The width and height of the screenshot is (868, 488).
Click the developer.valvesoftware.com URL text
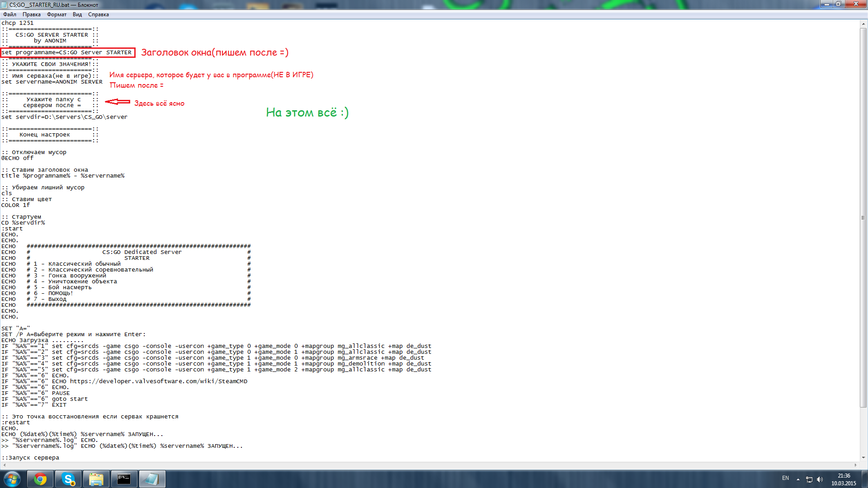[159, 381]
